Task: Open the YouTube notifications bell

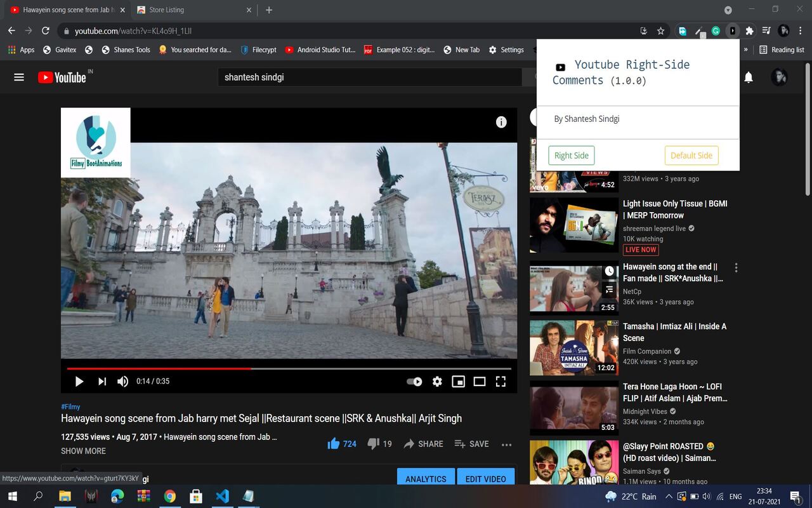Action: point(749,77)
